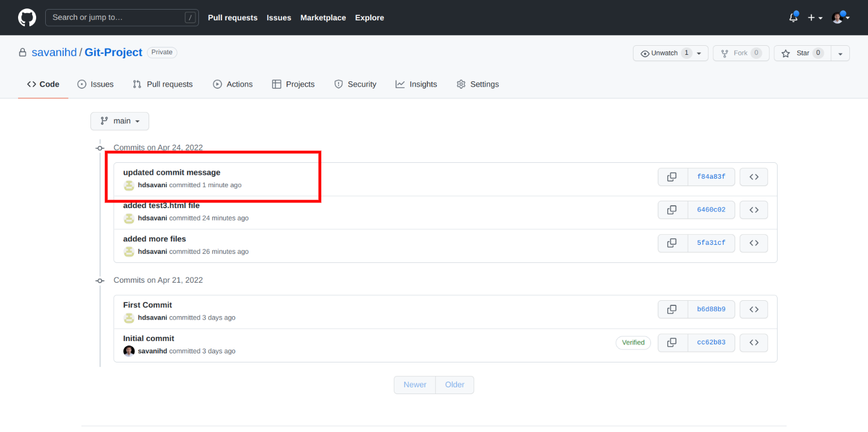Expand the Unwatch options dropdown
The width and height of the screenshot is (868, 432).
point(699,53)
